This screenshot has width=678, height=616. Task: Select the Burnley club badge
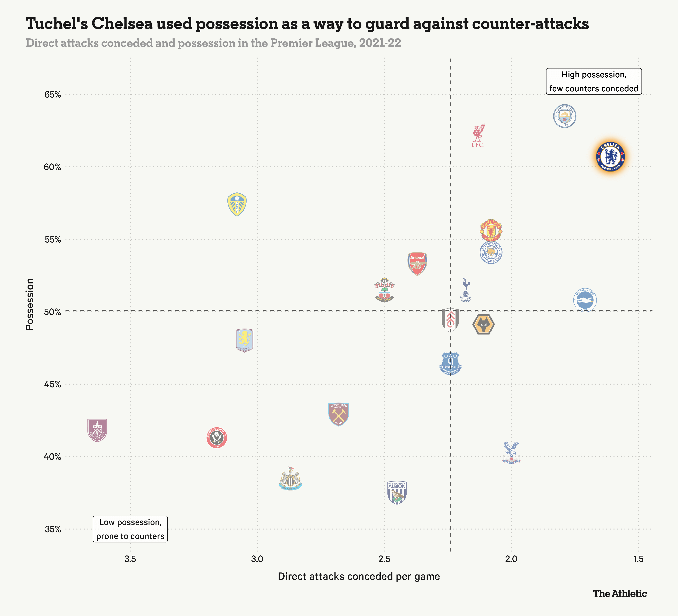pyautogui.click(x=97, y=430)
